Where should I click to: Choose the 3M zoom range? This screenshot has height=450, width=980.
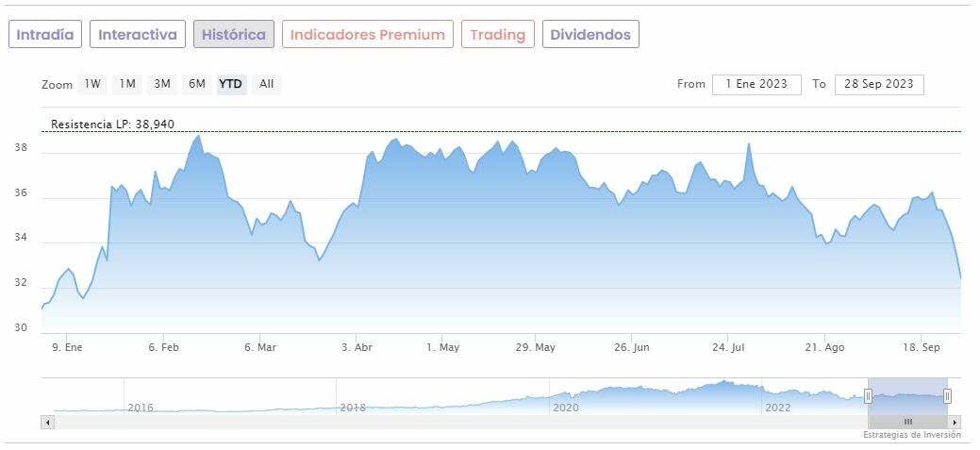(162, 84)
